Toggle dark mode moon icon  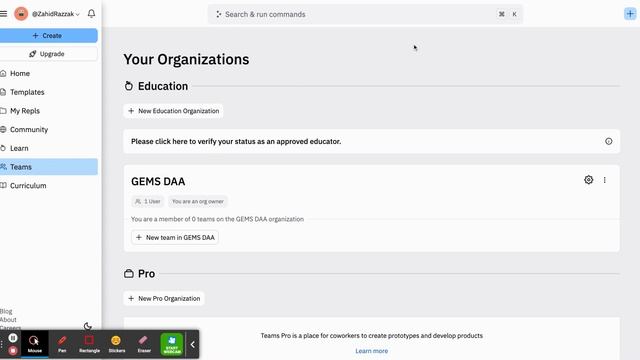point(87,326)
